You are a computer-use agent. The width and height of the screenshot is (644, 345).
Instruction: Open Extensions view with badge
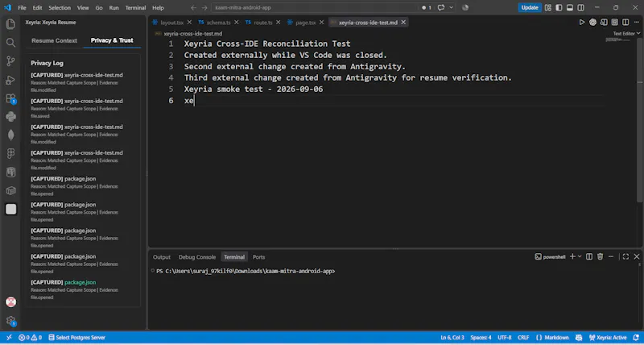(10, 98)
